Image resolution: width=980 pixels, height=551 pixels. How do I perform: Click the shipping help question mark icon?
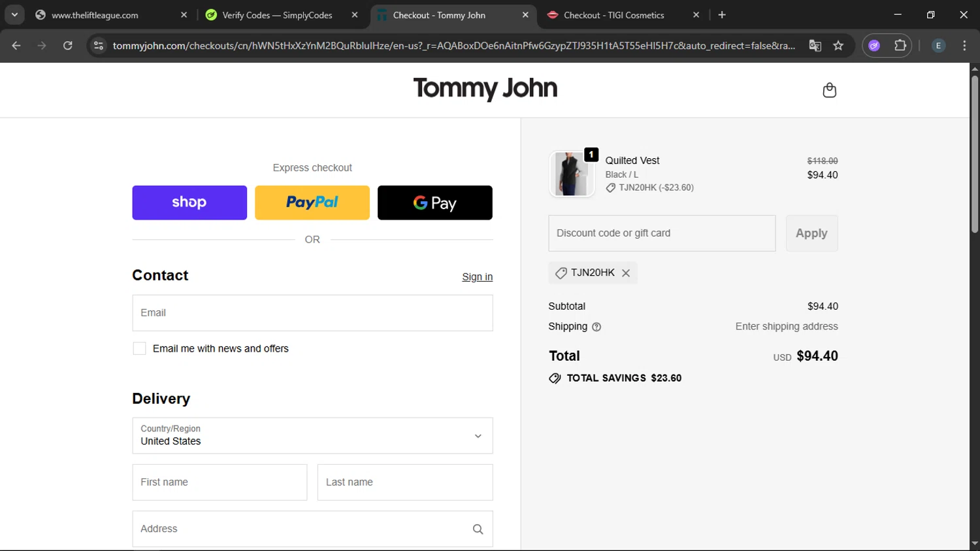596,327
